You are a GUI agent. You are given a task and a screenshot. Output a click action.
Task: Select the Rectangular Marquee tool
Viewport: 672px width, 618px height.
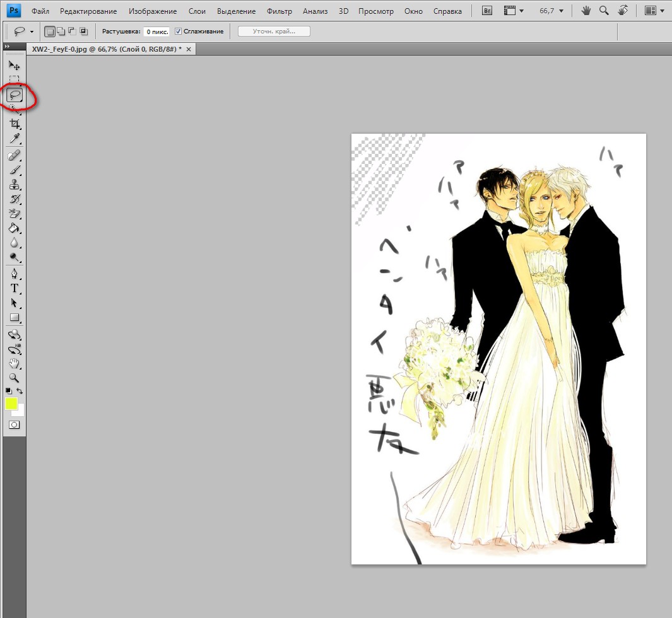click(14, 79)
